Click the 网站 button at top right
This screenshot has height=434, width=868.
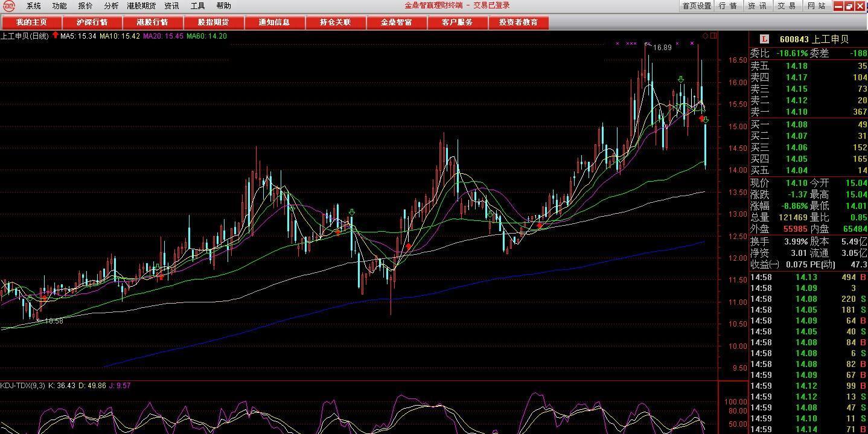click(x=816, y=6)
